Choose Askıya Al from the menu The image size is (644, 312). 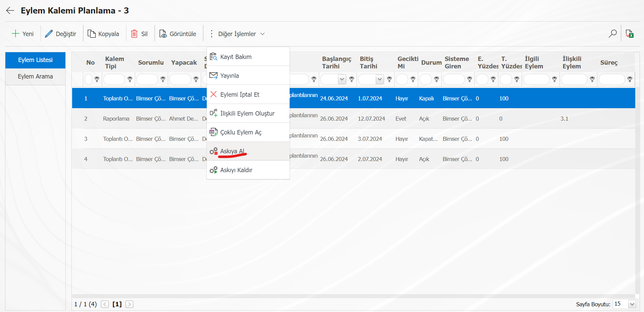pos(248,151)
